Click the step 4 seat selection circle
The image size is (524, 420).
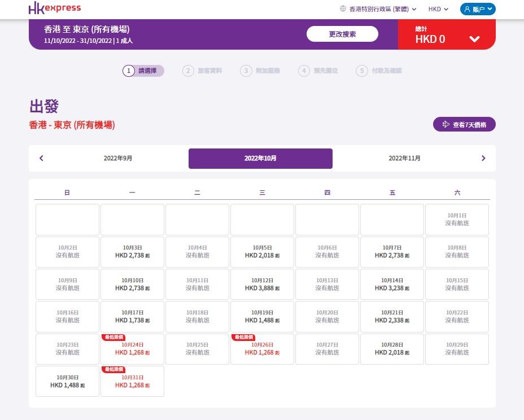tap(304, 71)
